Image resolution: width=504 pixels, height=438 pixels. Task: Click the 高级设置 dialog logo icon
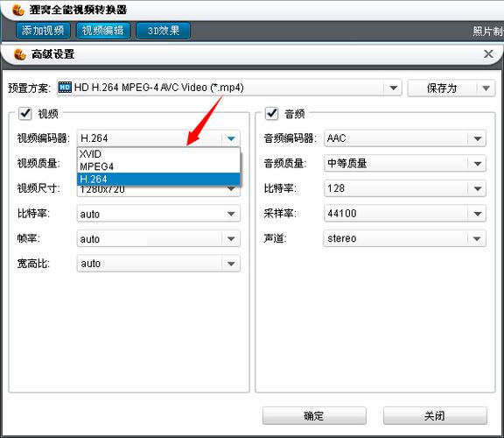[x=20, y=54]
